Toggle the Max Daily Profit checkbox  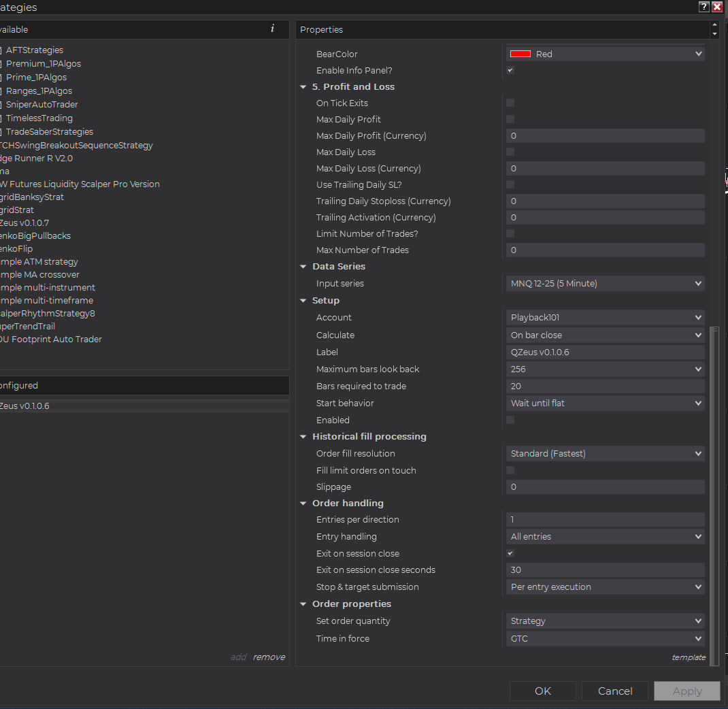click(510, 120)
